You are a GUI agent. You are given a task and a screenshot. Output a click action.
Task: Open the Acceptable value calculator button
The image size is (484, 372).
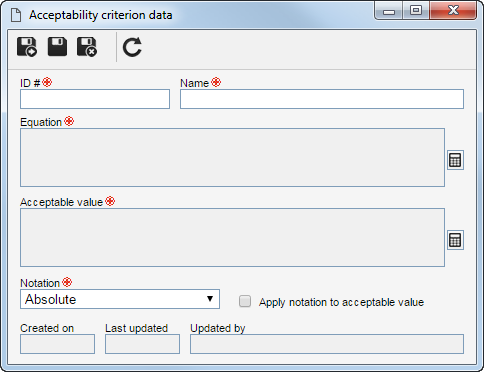pyautogui.click(x=455, y=240)
